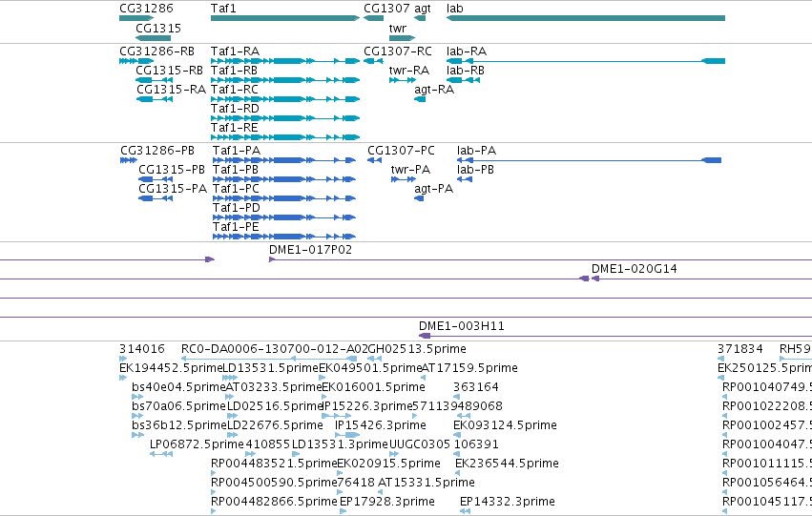Select EST LP06872.5prime

pyautogui.click(x=197, y=444)
